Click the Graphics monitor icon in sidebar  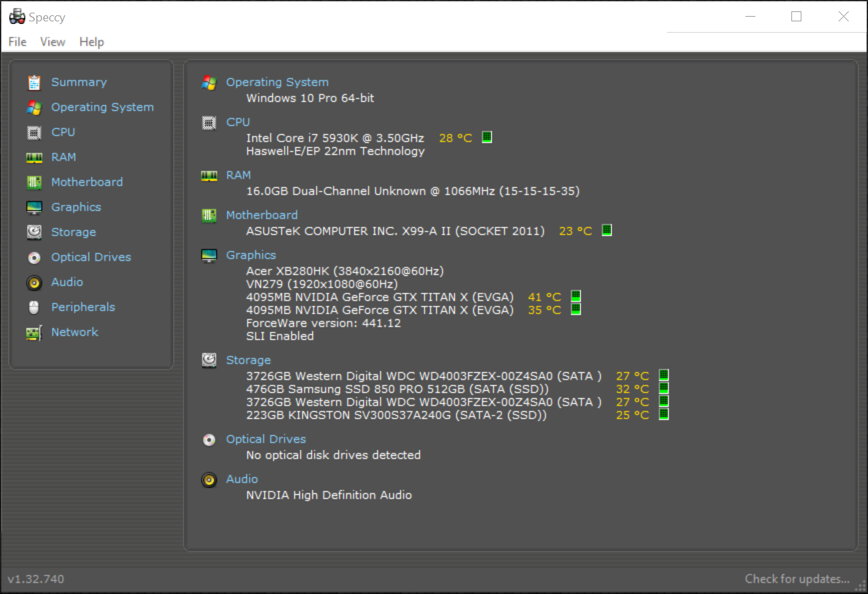pos(34,207)
